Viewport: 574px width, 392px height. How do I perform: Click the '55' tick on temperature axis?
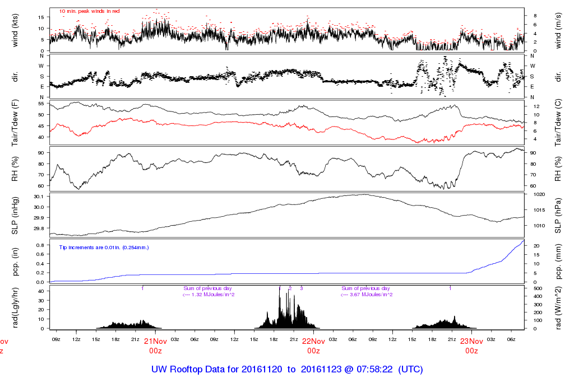coord(41,104)
